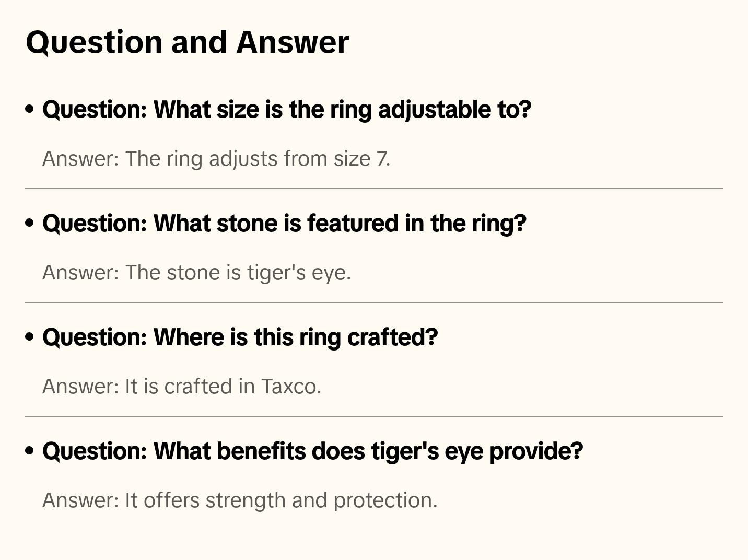Click the bullet beside the benefits question
This screenshot has height=560, width=748.
tap(30, 451)
